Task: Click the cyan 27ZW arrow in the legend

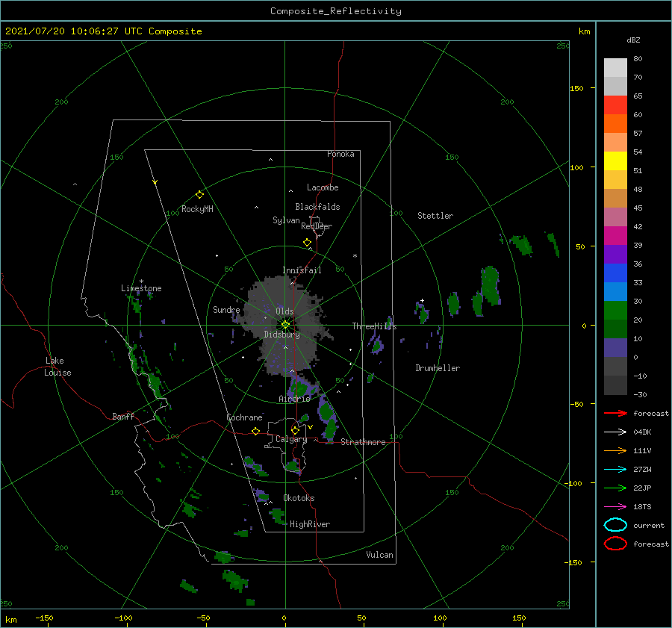Action: point(615,470)
